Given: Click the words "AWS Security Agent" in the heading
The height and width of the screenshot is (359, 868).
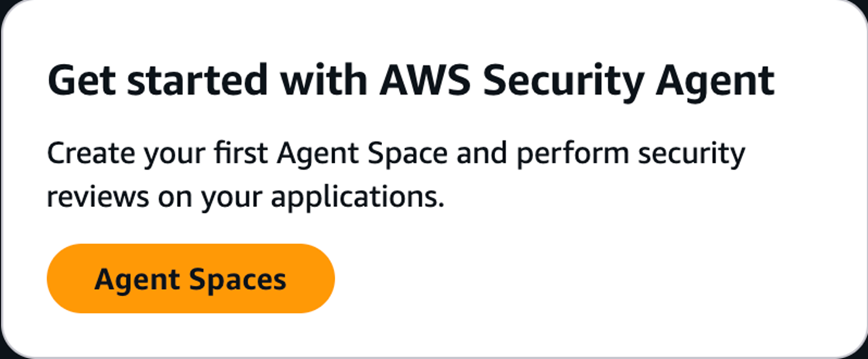Looking at the screenshot, I should pos(576,81).
